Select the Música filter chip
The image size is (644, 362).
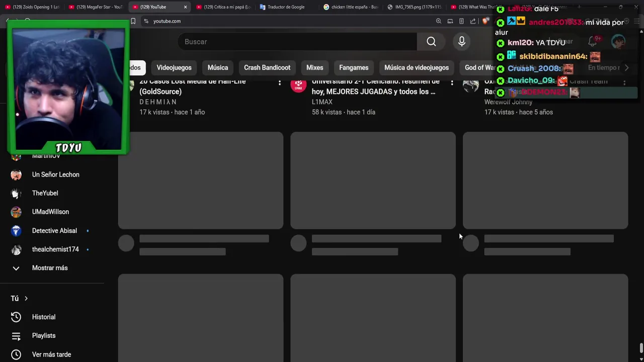click(218, 67)
